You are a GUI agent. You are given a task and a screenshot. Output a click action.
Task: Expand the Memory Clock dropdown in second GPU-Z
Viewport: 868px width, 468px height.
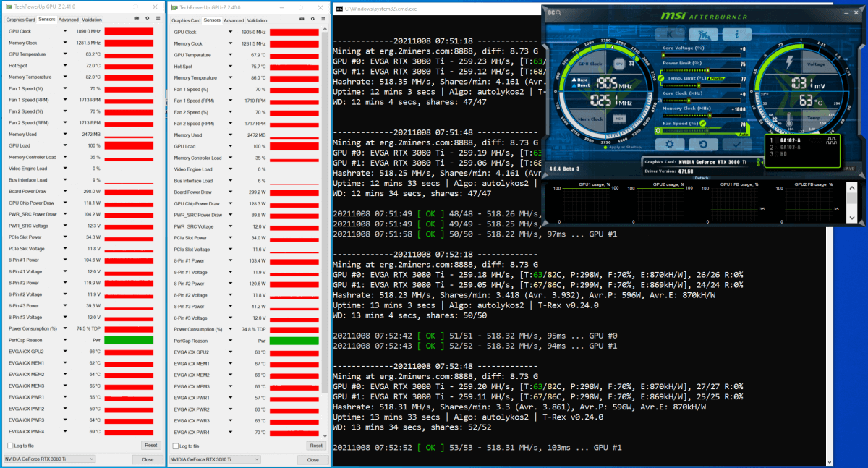click(229, 43)
